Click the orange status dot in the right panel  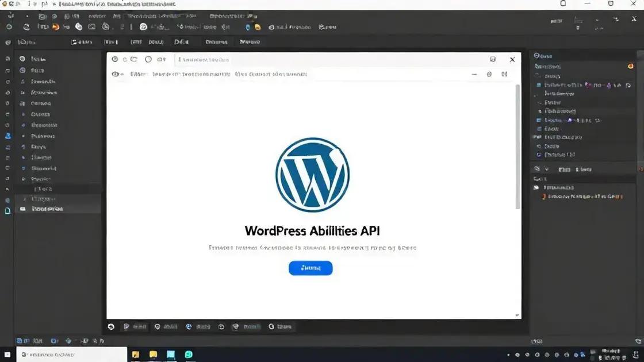(630, 67)
